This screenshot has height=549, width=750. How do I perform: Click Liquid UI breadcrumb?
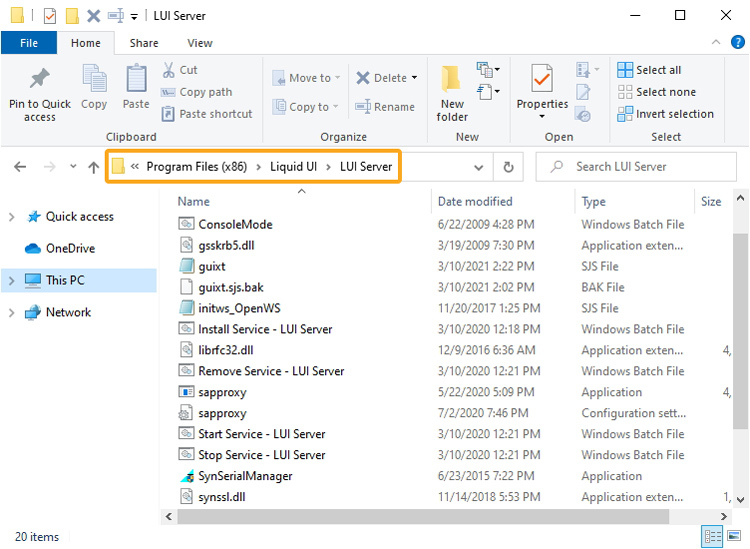point(293,166)
